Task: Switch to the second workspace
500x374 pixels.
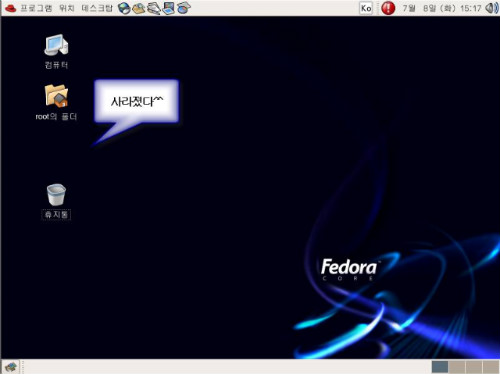Action: click(x=457, y=367)
